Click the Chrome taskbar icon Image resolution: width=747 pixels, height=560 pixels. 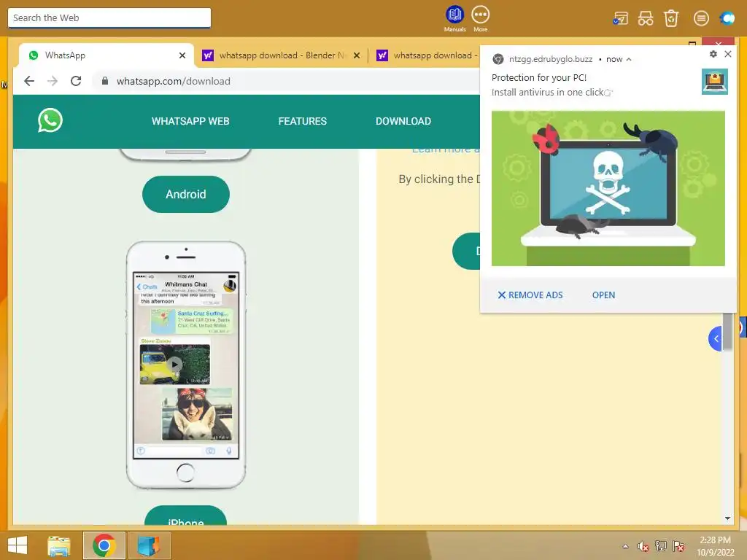(104, 545)
